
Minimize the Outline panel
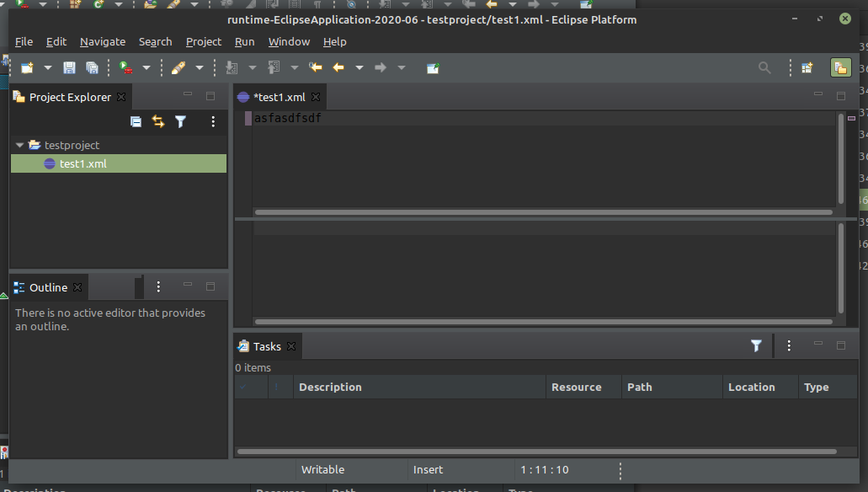188,286
